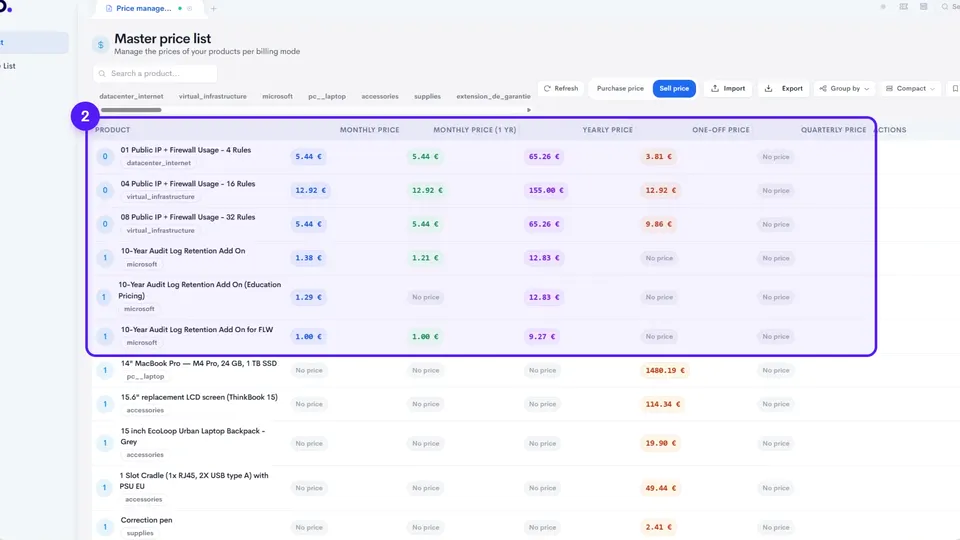Click the plus icon to add a new tab

tap(213, 9)
